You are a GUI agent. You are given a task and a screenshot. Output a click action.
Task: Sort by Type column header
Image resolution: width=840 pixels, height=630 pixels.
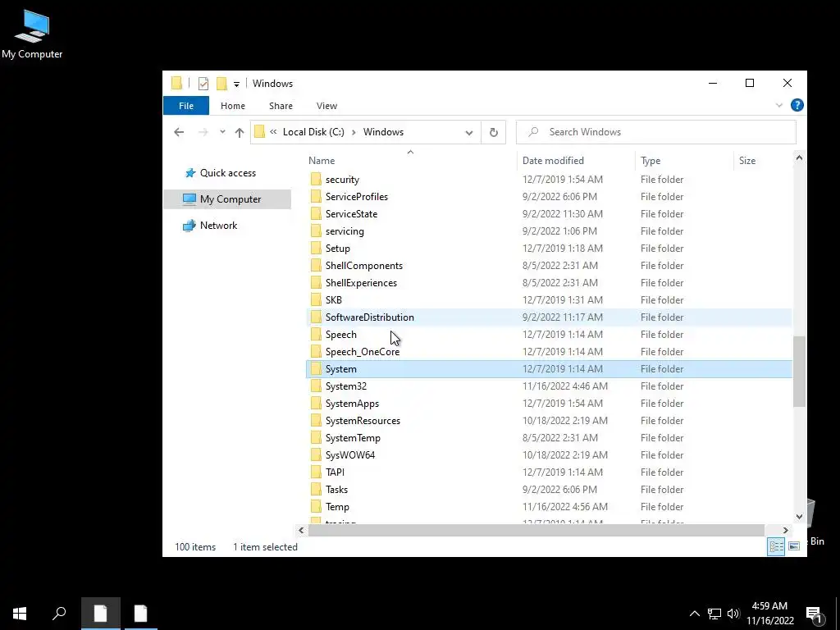(651, 161)
